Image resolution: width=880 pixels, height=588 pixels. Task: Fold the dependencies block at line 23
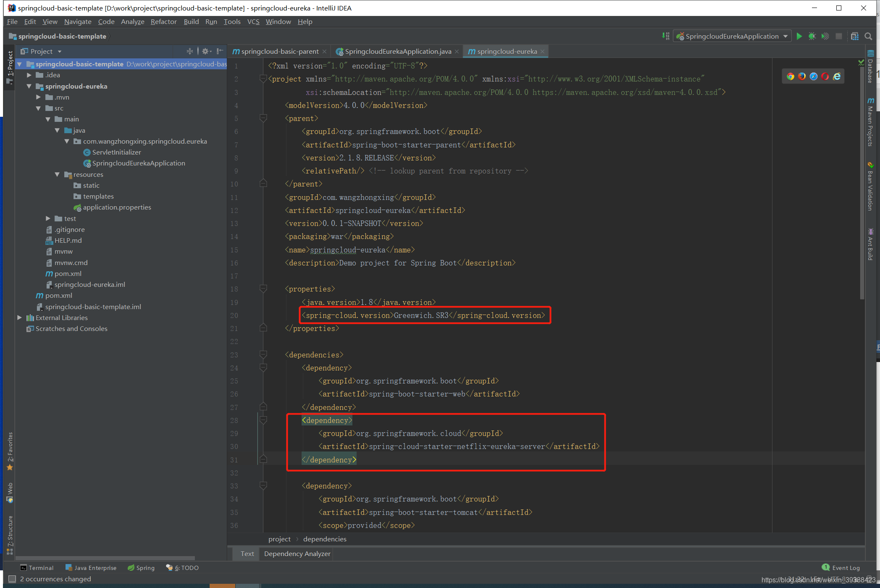pyautogui.click(x=263, y=354)
